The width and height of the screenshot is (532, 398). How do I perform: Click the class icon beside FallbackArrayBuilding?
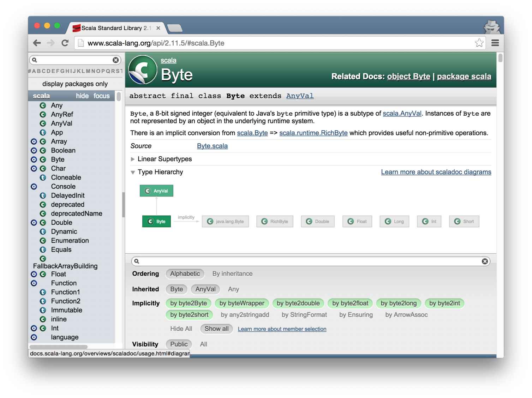coord(43,259)
